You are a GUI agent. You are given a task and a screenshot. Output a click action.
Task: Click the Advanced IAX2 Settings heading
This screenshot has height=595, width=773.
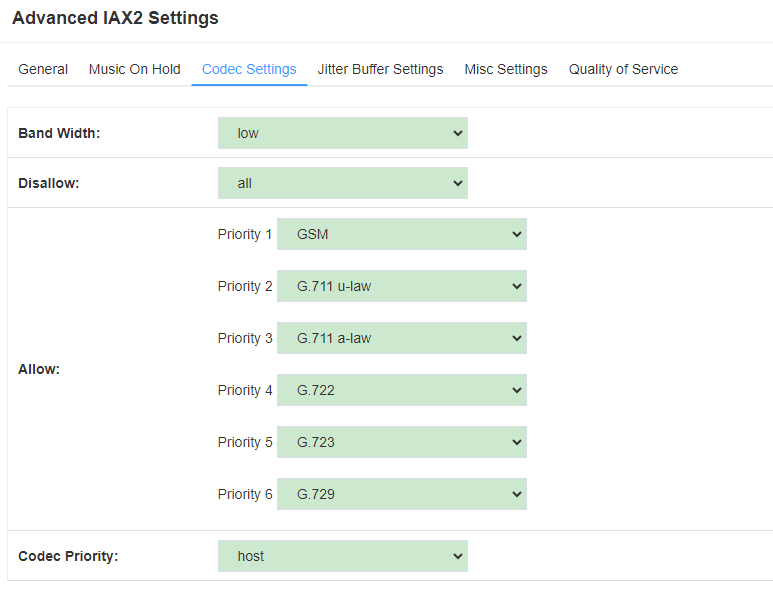(115, 18)
